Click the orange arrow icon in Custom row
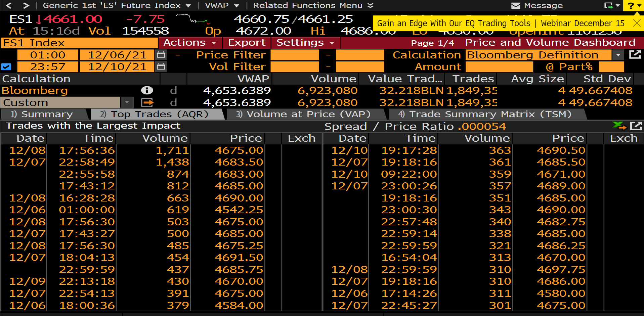This screenshot has width=644, height=316. click(147, 102)
